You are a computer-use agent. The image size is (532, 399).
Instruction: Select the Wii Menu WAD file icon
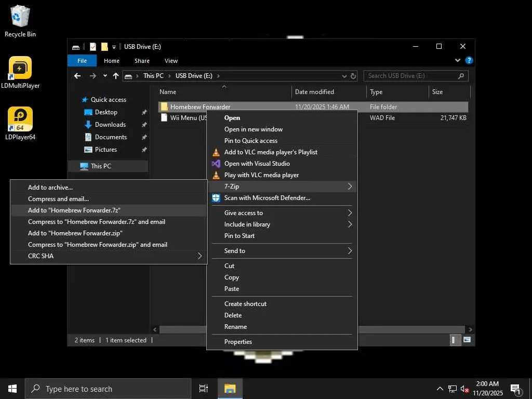(164, 118)
